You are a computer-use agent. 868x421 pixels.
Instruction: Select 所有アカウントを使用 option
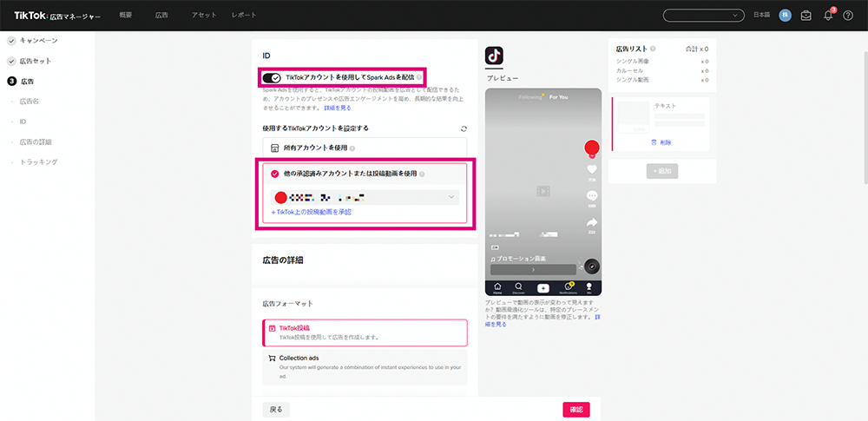(x=365, y=148)
